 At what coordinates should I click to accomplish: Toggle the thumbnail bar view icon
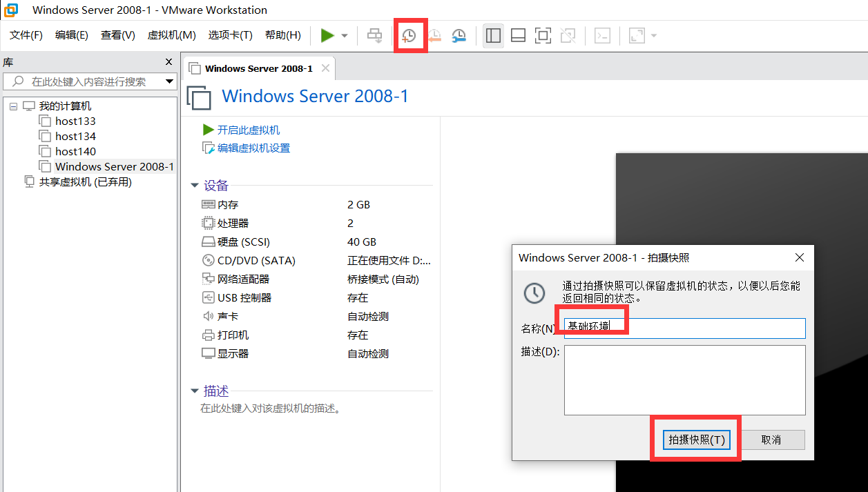[x=519, y=35]
